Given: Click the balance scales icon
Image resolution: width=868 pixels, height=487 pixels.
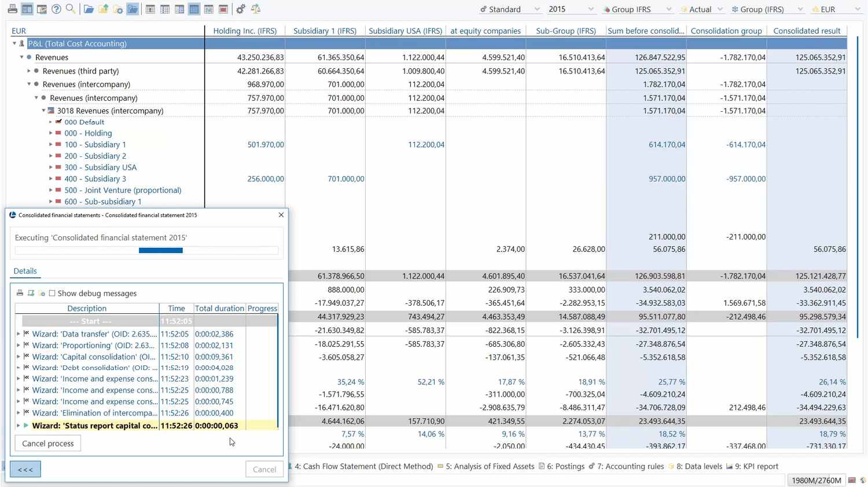Looking at the screenshot, I should (255, 9).
